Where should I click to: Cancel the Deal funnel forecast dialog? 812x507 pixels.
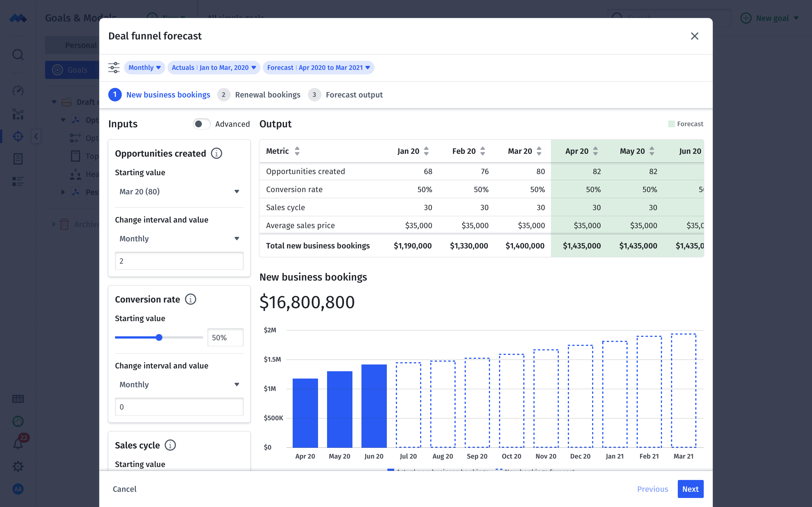point(125,489)
